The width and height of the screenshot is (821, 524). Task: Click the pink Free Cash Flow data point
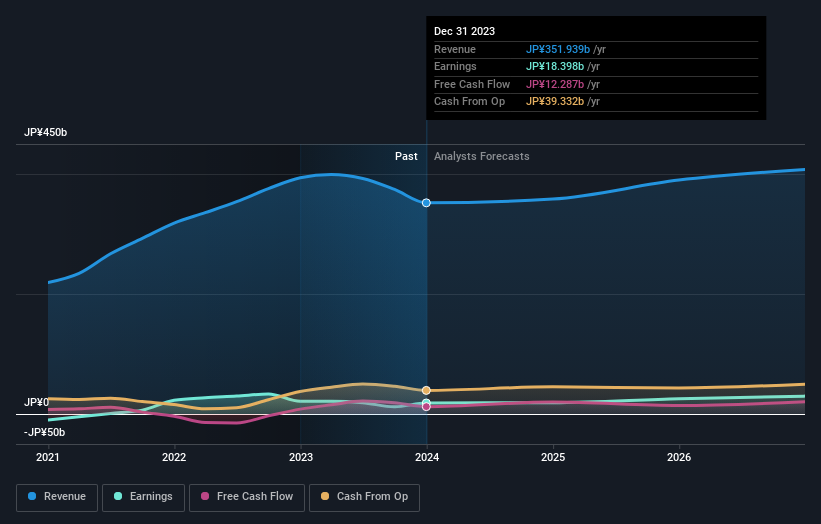[426, 407]
